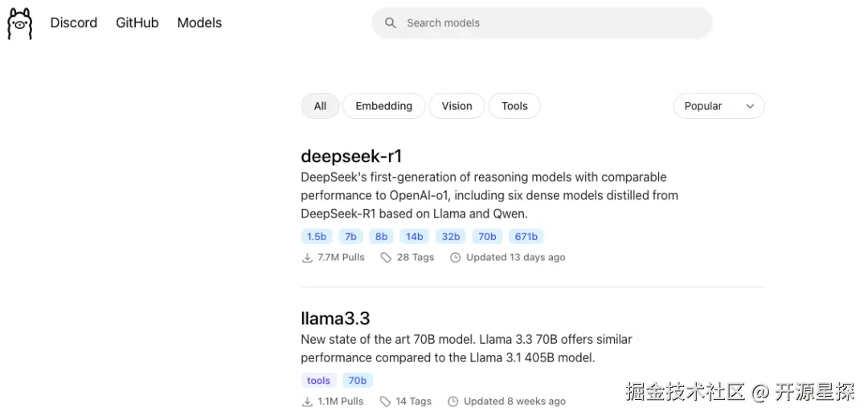This screenshot has width=868, height=416.
Task: Filter models by Tools
Action: 514,106
